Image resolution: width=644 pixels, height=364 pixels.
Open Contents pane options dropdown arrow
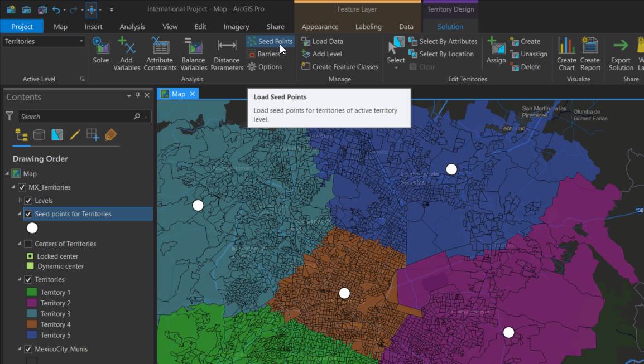pyautogui.click(x=129, y=96)
